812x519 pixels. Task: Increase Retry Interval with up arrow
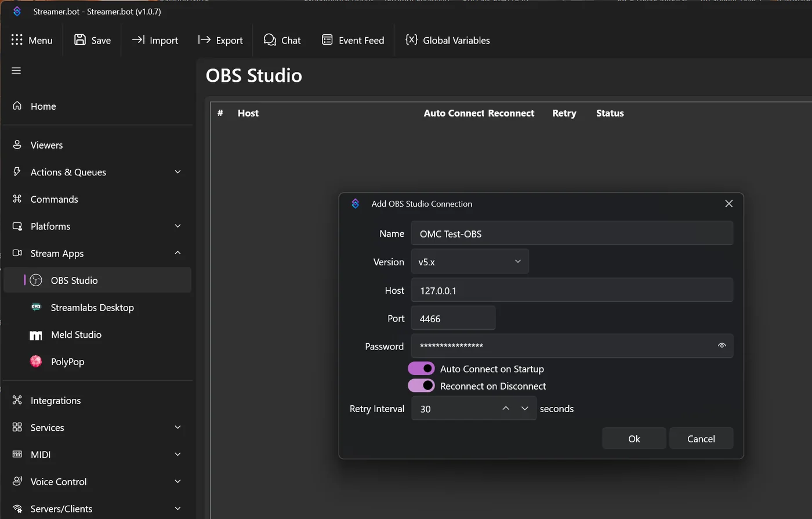[x=506, y=409]
